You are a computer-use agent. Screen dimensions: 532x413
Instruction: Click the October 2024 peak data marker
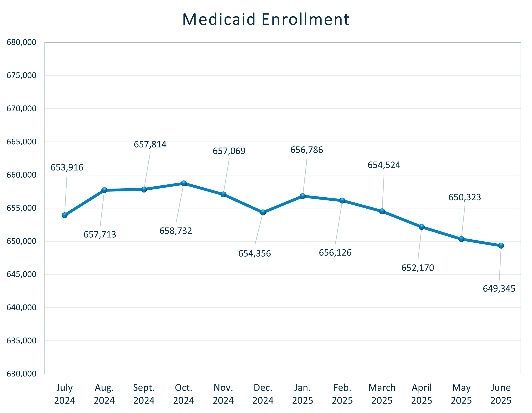point(184,183)
